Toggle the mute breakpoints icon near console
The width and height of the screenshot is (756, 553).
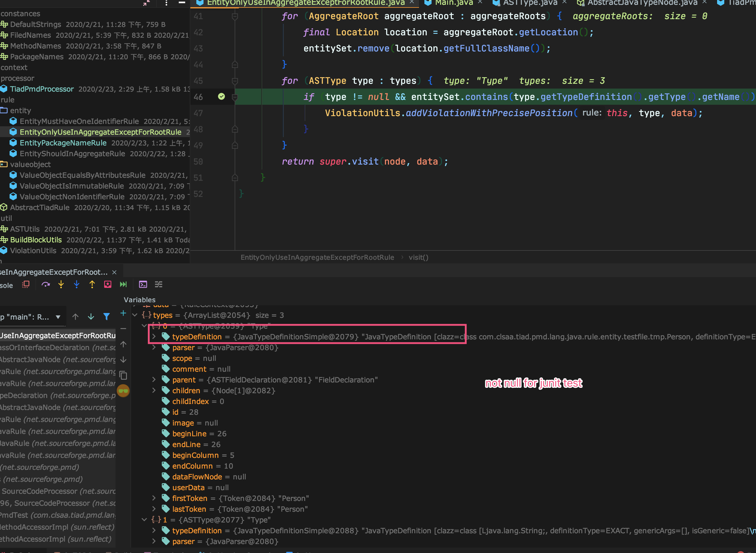click(x=26, y=285)
